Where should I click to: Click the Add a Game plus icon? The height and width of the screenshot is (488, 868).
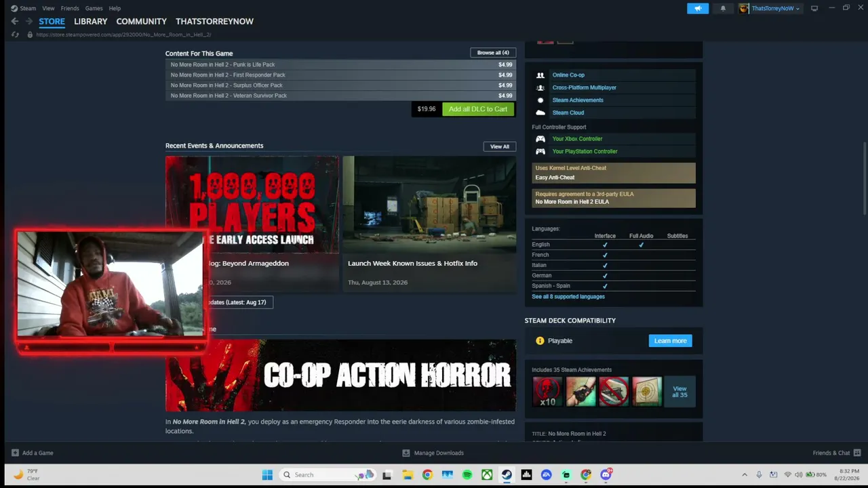tap(15, 453)
